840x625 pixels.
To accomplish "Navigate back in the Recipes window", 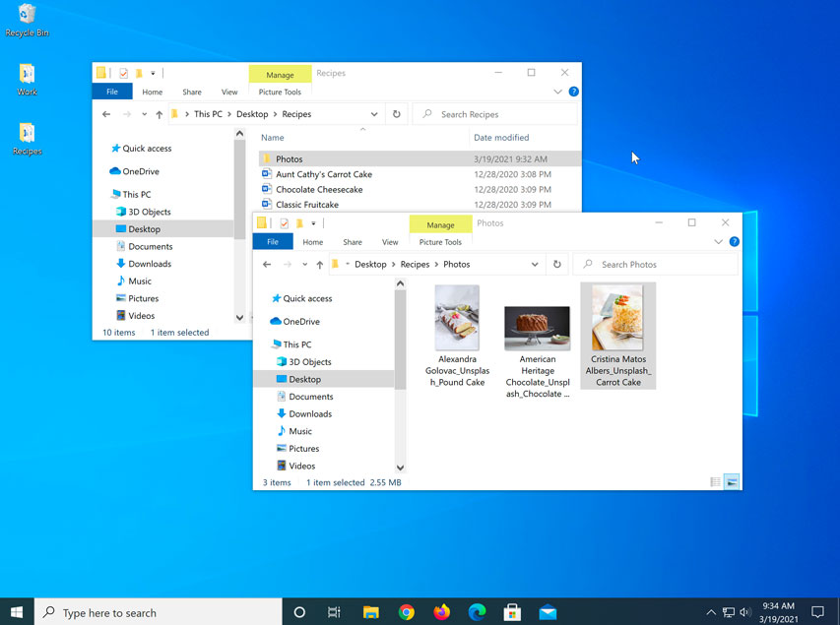I will (x=105, y=113).
